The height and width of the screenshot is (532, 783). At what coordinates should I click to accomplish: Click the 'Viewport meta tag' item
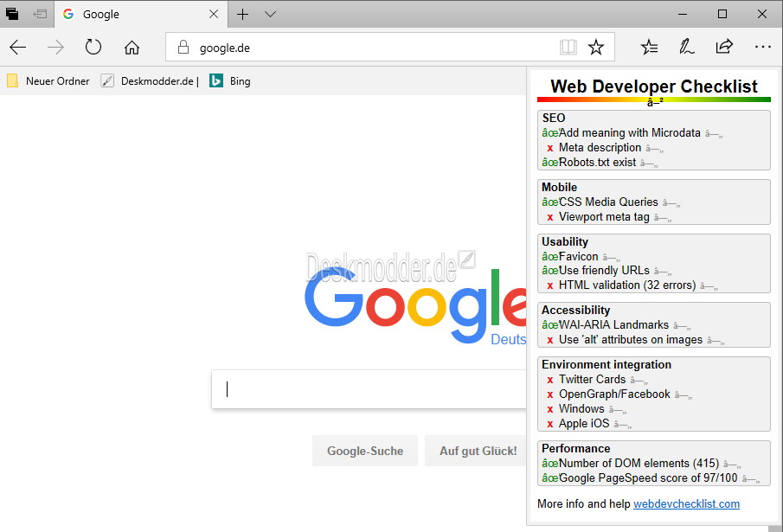pyautogui.click(x=604, y=217)
